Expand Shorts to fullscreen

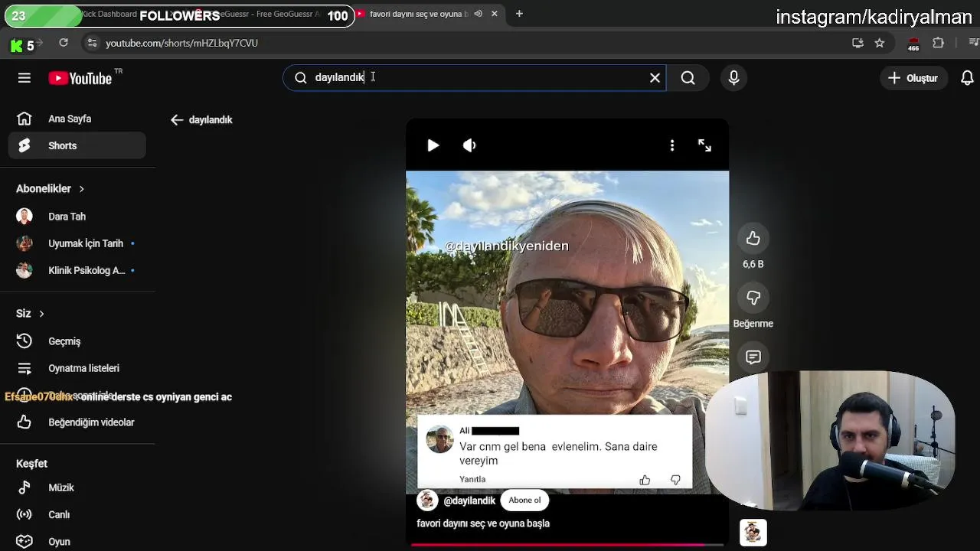704,145
